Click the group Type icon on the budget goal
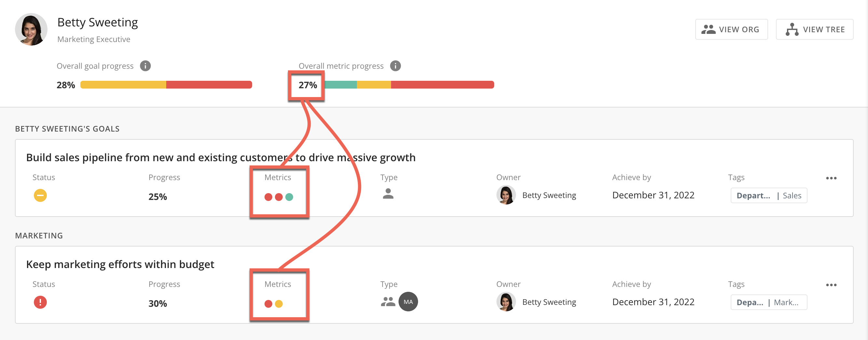 388,301
